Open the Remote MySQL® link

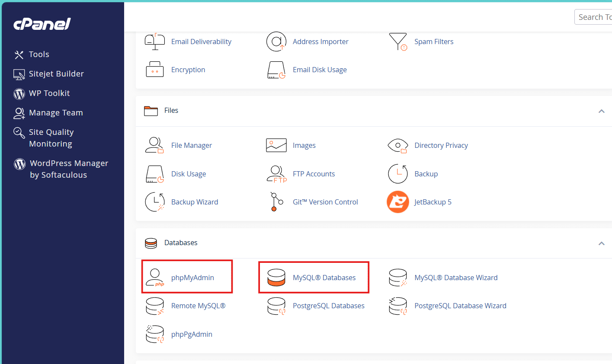[x=198, y=306]
